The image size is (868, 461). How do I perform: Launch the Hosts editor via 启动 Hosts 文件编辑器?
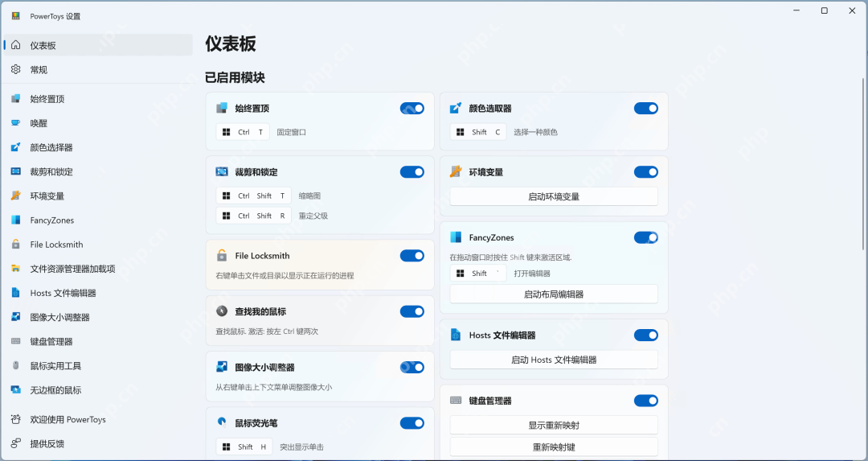click(x=553, y=360)
